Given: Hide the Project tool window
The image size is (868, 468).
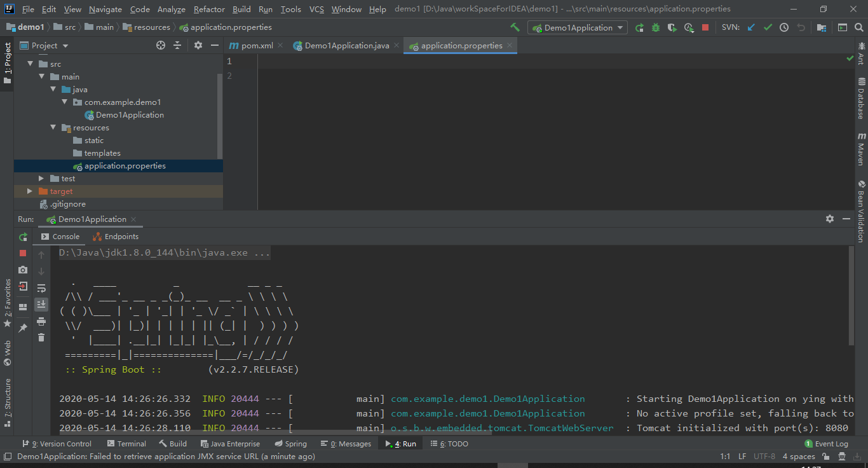Looking at the screenshot, I should (x=214, y=45).
